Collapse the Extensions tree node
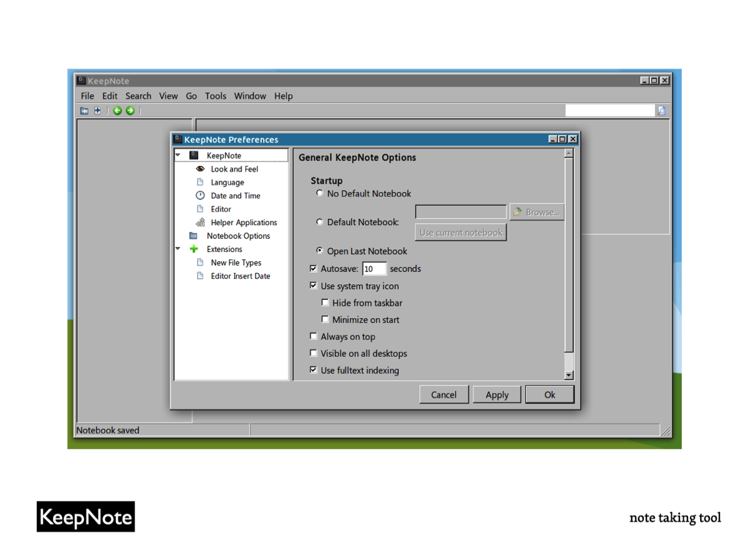Image resolution: width=748 pixels, height=560 pixels. tap(178, 249)
